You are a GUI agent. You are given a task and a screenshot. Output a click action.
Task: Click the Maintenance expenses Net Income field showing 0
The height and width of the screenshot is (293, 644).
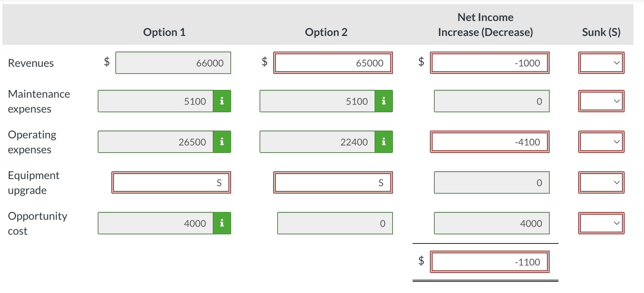[x=492, y=101]
